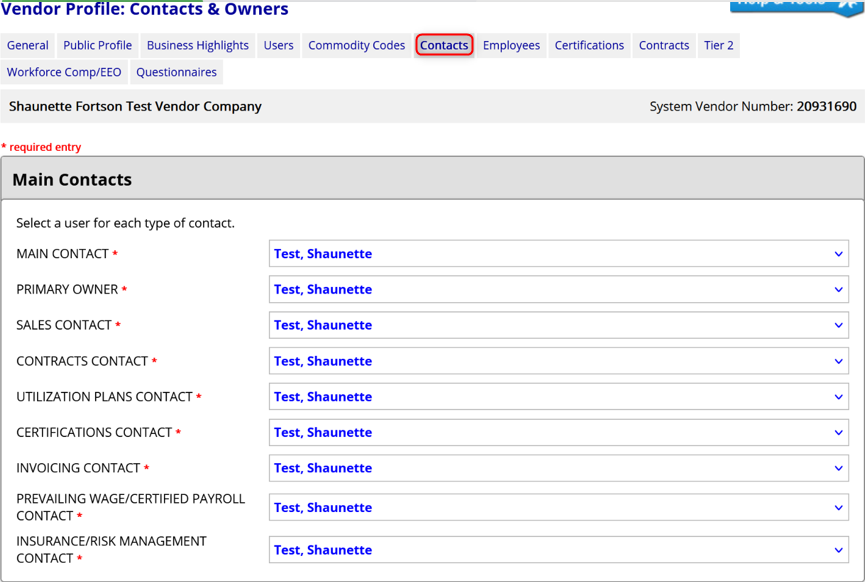This screenshot has height=582, width=865.
Task: Open the Prevailing Wage/Certified Payroll Contact dropdown
Action: [x=558, y=508]
